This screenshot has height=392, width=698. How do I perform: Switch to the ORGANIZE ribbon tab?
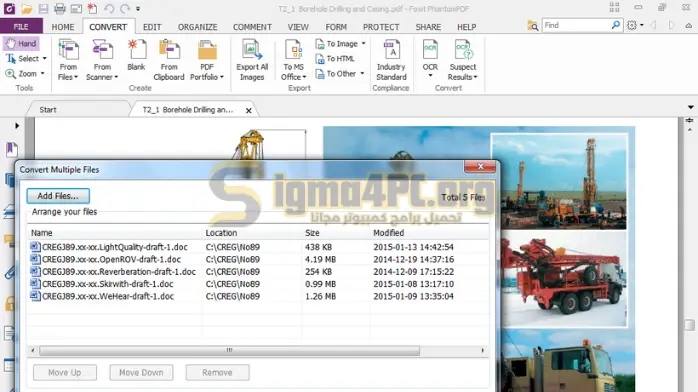198,27
